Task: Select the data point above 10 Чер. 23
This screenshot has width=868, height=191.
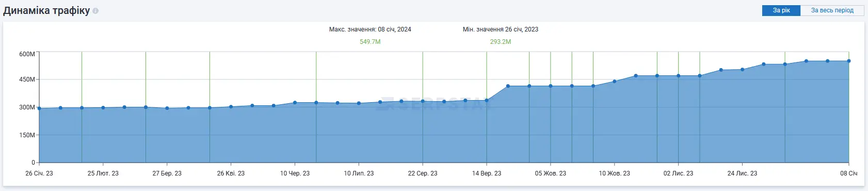Action: click(295, 103)
